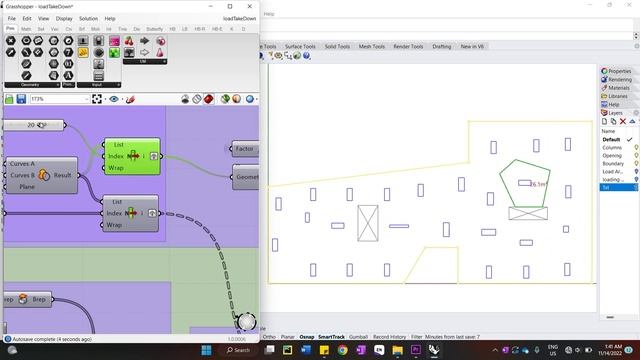Open the Materials panel tab in Rhino

point(615,88)
